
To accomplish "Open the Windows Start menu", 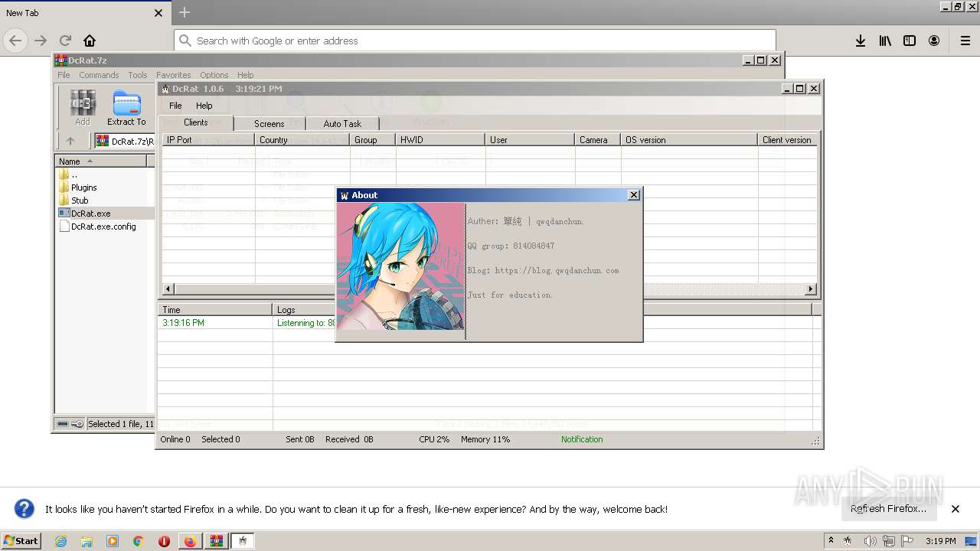I will (21, 540).
